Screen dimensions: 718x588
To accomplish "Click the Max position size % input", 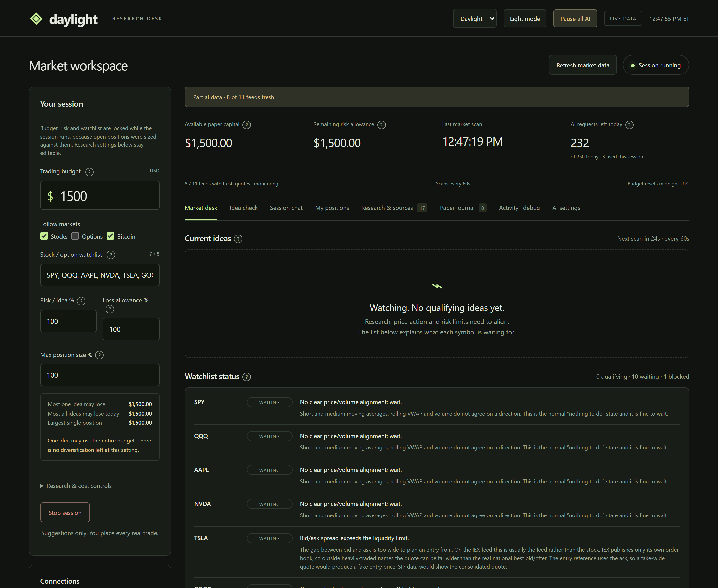I will coord(100,375).
